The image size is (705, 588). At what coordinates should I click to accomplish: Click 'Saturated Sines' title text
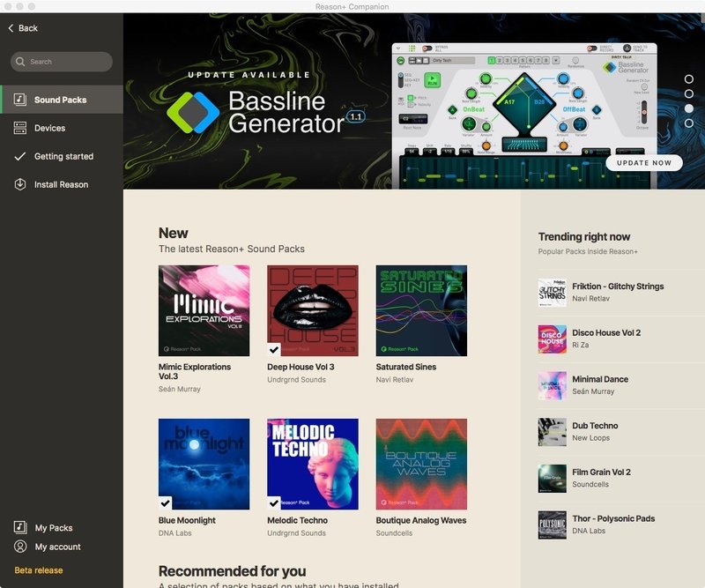[406, 367]
